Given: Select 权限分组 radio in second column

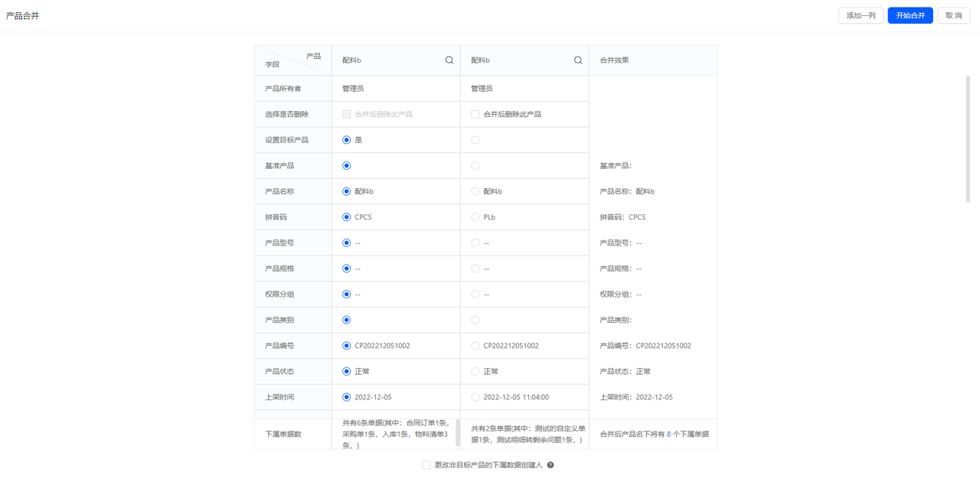Looking at the screenshot, I should [475, 295].
